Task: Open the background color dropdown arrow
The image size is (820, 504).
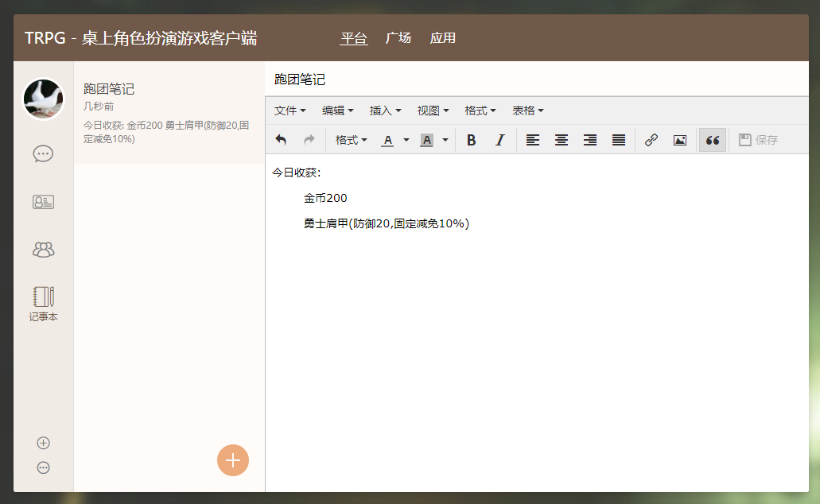Action: pos(445,140)
